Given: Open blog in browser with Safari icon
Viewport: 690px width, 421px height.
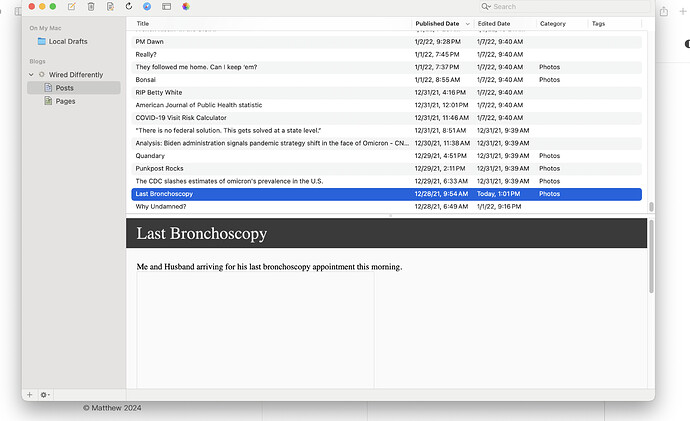Looking at the screenshot, I should click(147, 7).
